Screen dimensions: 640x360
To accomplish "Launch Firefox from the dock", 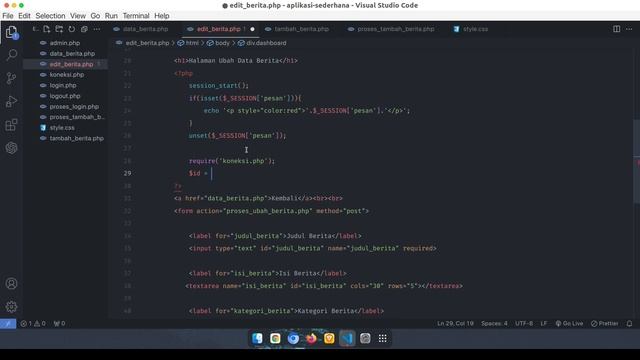I will [311, 338].
